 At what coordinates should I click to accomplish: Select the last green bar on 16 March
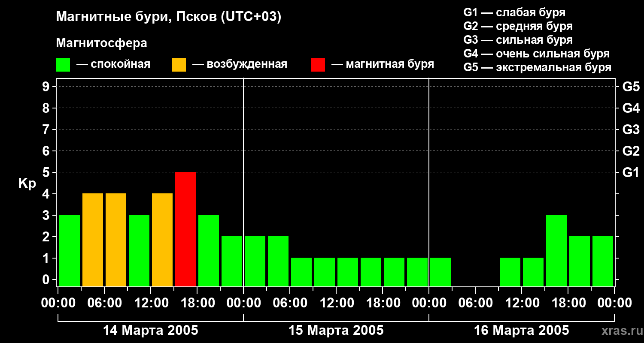603,261
